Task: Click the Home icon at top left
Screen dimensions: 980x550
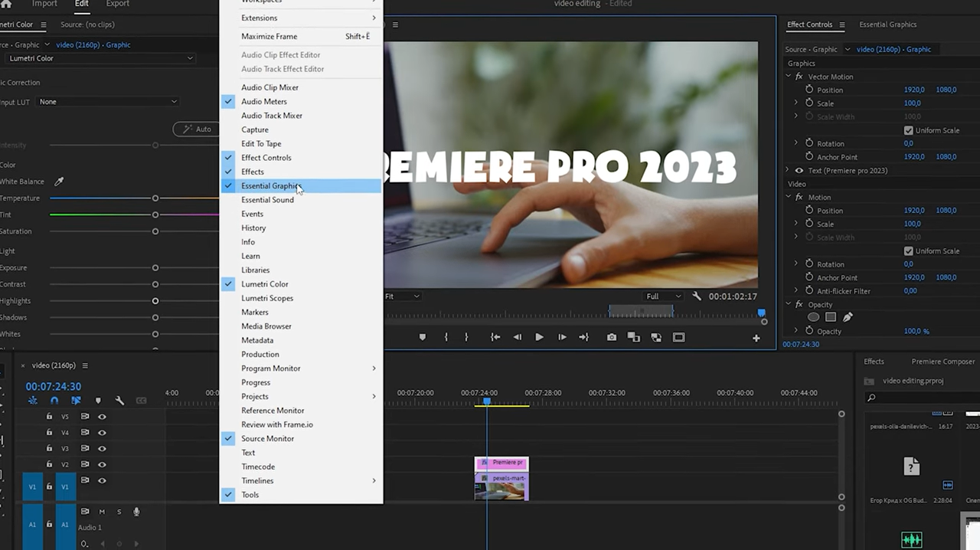Action: click(6, 4)
